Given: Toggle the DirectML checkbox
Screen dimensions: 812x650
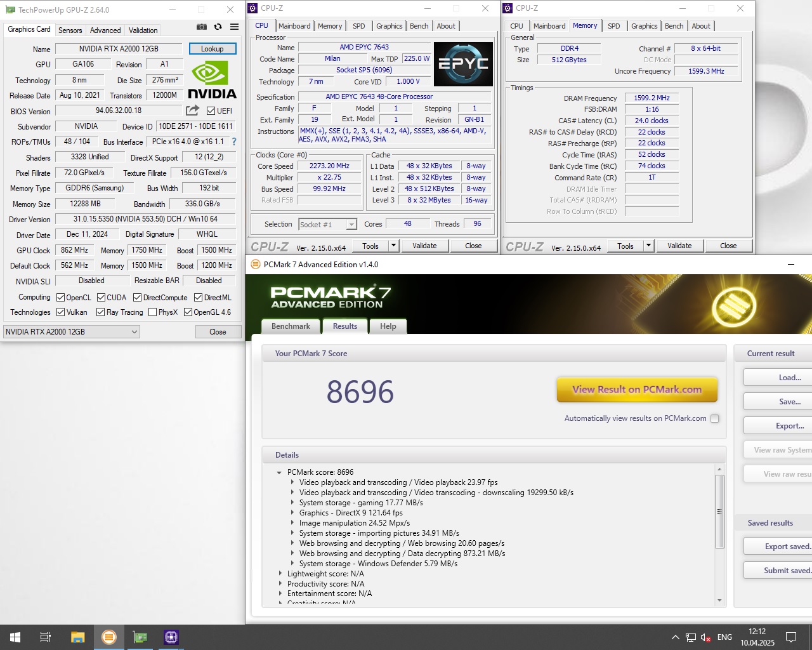Looking at the screenshot, I should click(198, 297).
